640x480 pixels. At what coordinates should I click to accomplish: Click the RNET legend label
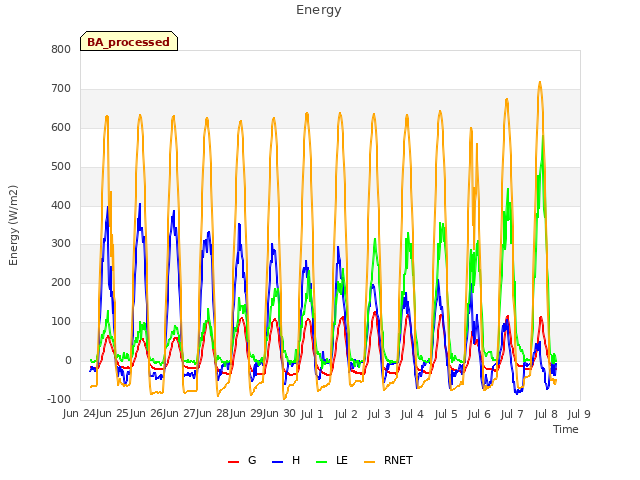point(398,460)
